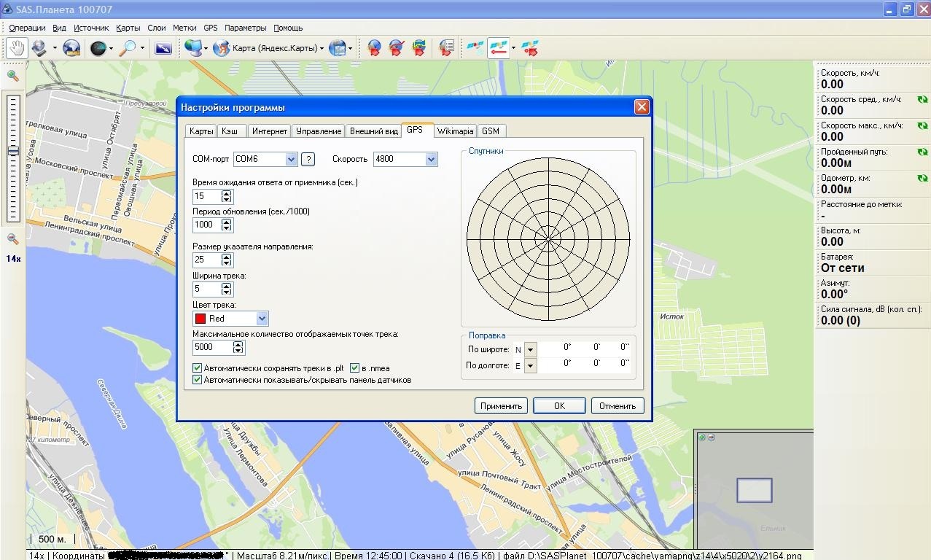The image size is (931, 560).
Task: Open the track color Red dropdown
Action: 262,319
